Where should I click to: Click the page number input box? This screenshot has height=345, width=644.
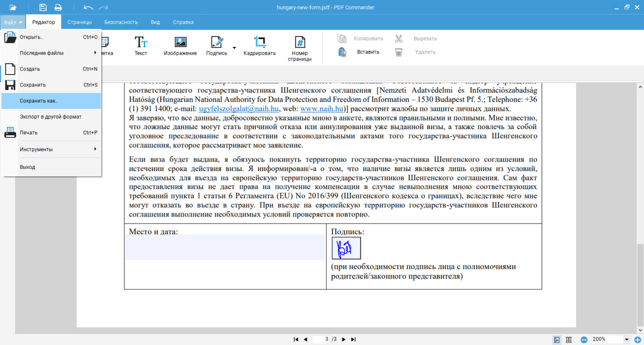tap(320, 339)
